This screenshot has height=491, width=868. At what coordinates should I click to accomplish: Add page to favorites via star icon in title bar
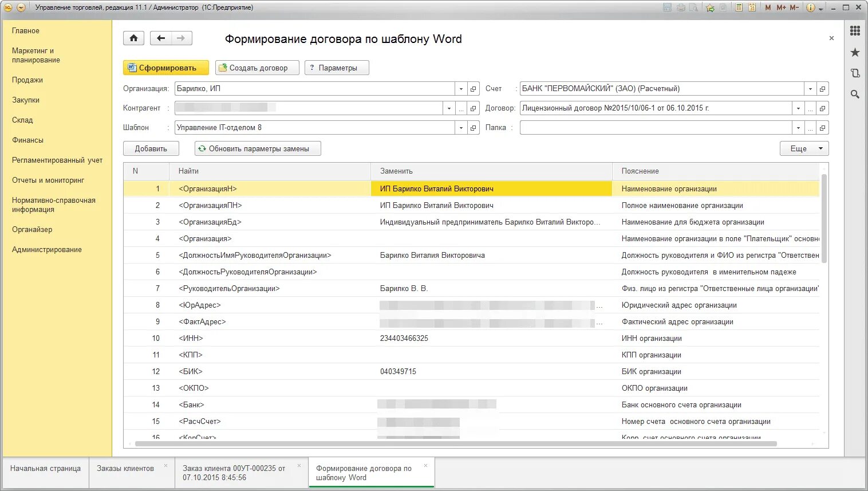coord(710,7)
